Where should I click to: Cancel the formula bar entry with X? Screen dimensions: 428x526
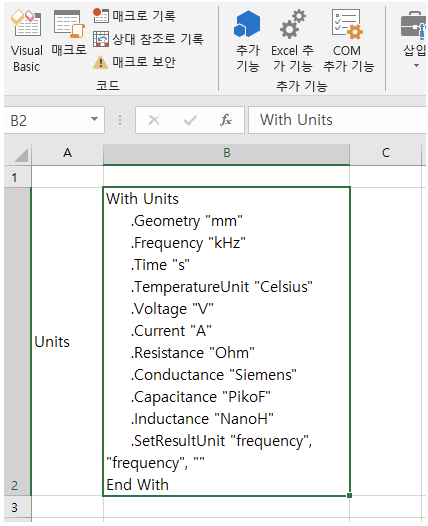[154, 120]
